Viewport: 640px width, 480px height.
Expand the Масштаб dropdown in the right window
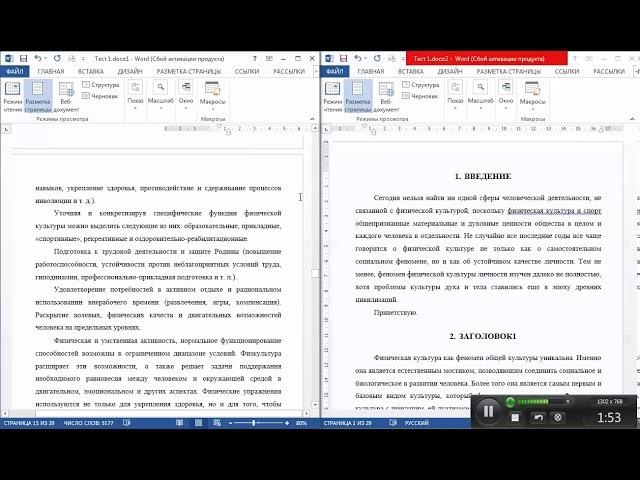(x=480, y=96)
